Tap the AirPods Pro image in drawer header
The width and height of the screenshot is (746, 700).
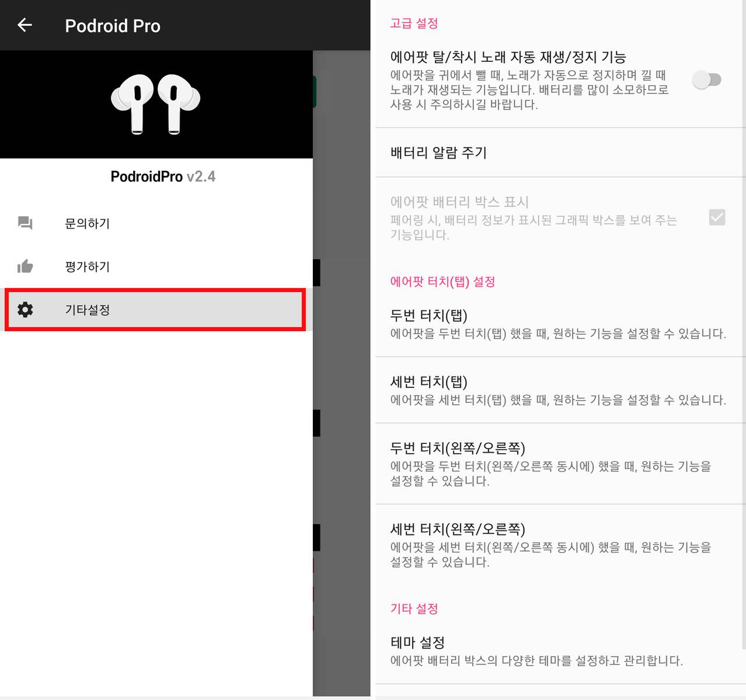click(x=156, y=104)
